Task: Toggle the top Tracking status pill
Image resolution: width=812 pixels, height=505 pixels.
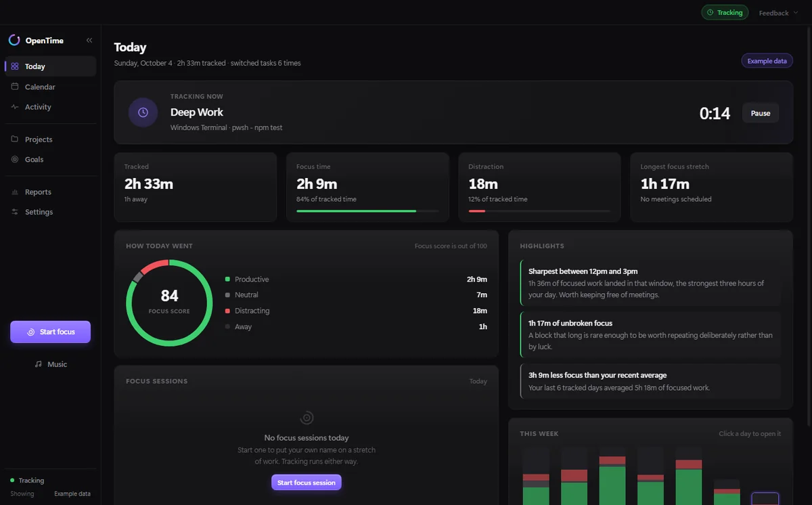Action: (x=725, y=12)
